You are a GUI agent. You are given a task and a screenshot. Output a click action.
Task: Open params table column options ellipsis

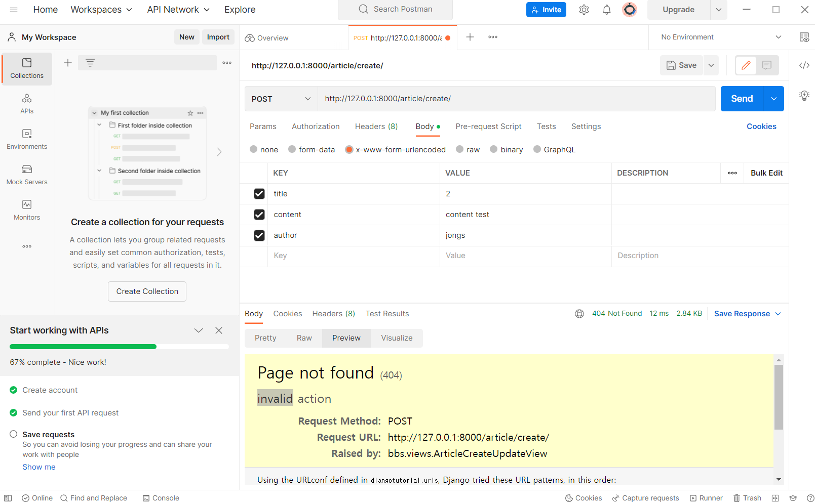coord(732,173)
